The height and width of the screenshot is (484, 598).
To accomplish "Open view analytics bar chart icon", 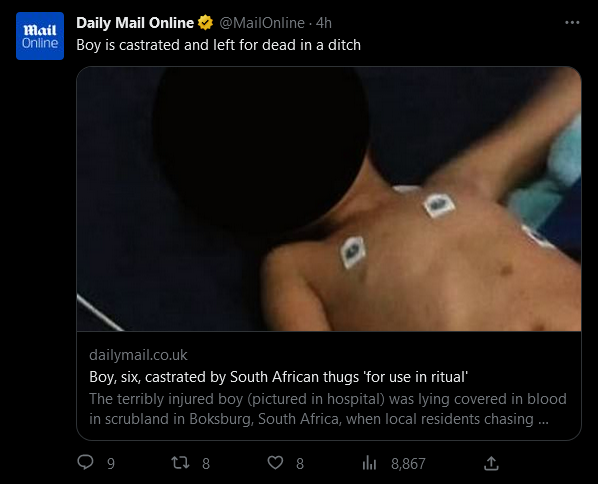I will [x=369, y=463].
